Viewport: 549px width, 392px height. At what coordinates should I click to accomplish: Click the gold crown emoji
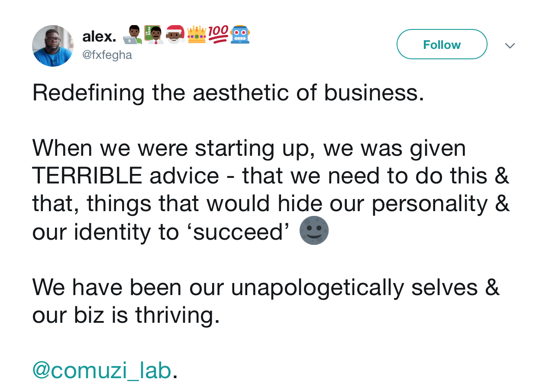[x=197, y=35]
